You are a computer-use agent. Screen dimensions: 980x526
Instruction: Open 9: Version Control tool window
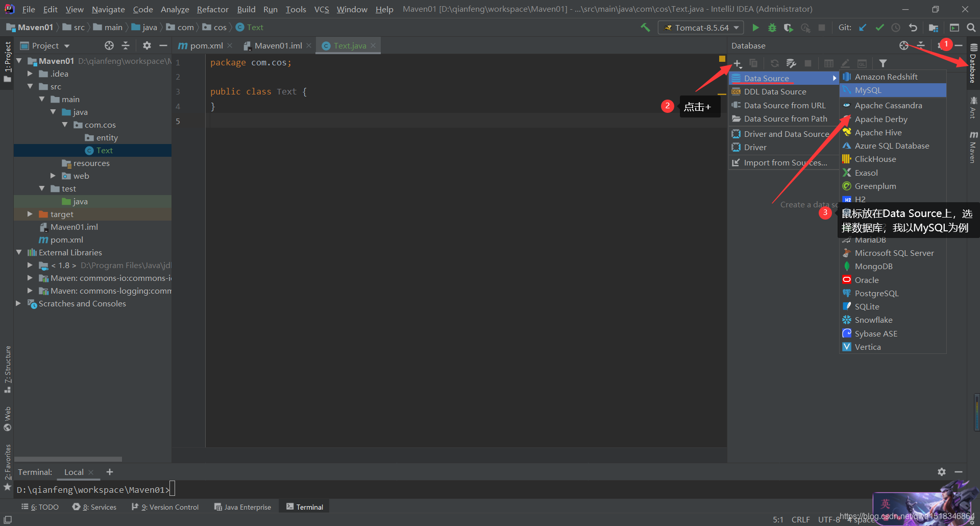point(165,507)
